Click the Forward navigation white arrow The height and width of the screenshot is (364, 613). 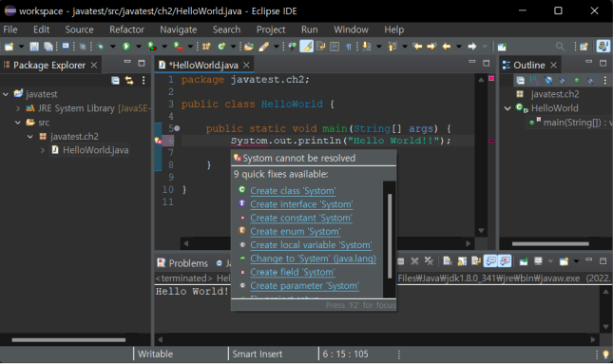[x=472, y=47]
